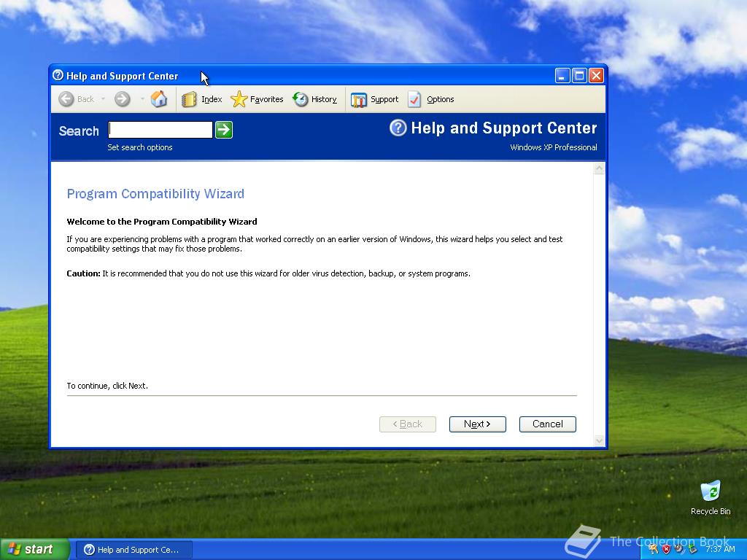
Task: Click the scrollbar up arrow
Action: (600, 168)
